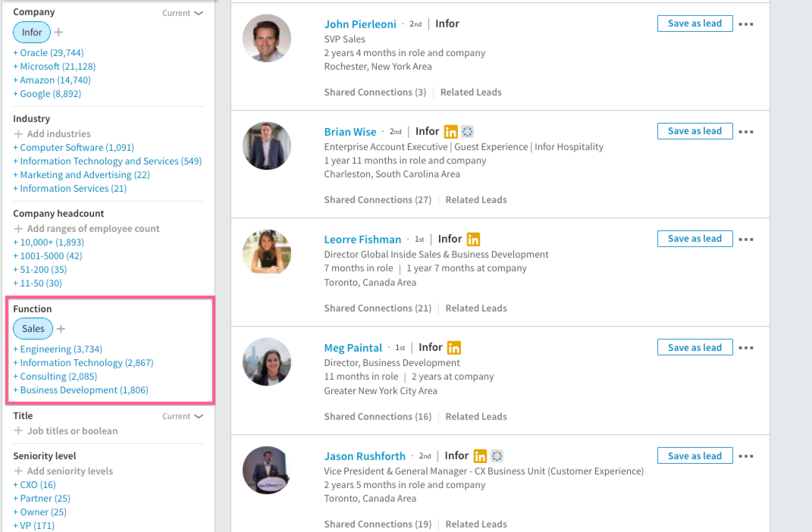Save Brian Wise as lead
Screen dimensions: 812x532
point(694,131)
